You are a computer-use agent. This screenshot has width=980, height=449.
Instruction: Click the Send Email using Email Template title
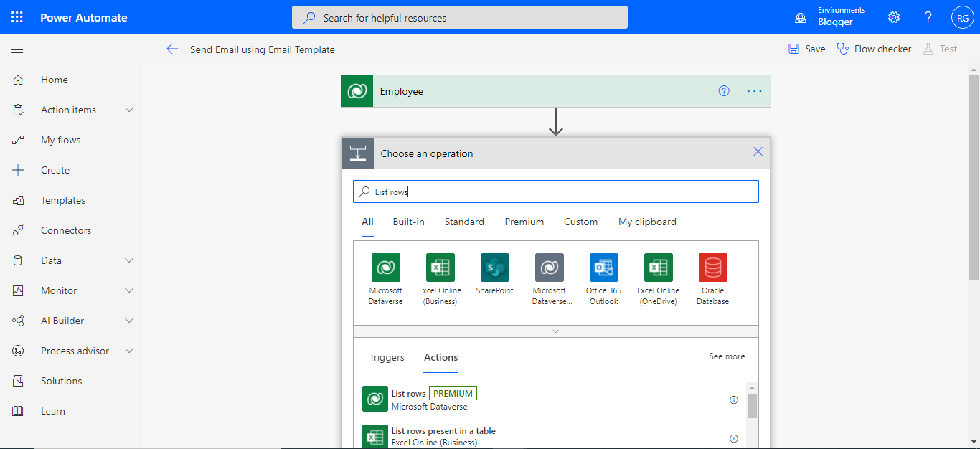(262, 49)
